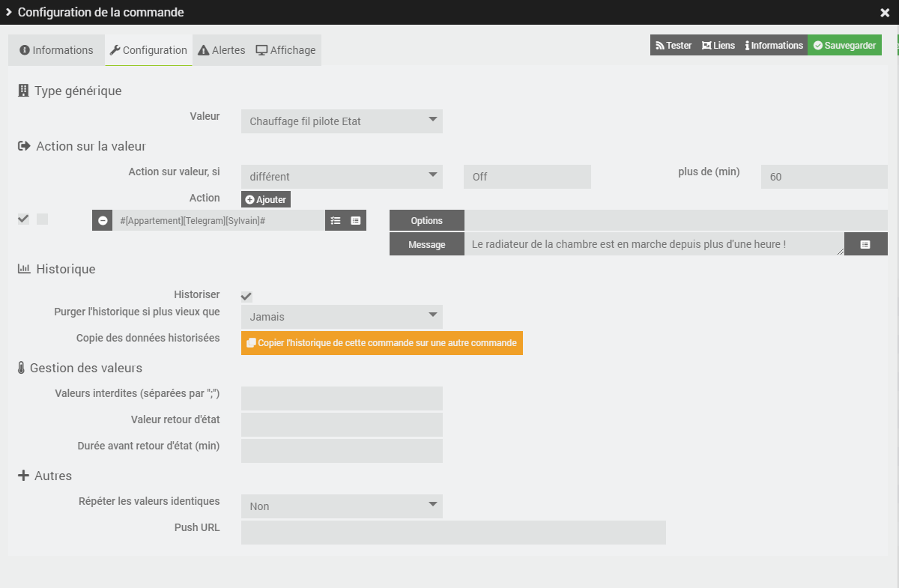The height and width of the screenshot is (588, 899).
Task: Click the Valeurs interdites input field
Action: pyautogui.click(x=342, y=398)
